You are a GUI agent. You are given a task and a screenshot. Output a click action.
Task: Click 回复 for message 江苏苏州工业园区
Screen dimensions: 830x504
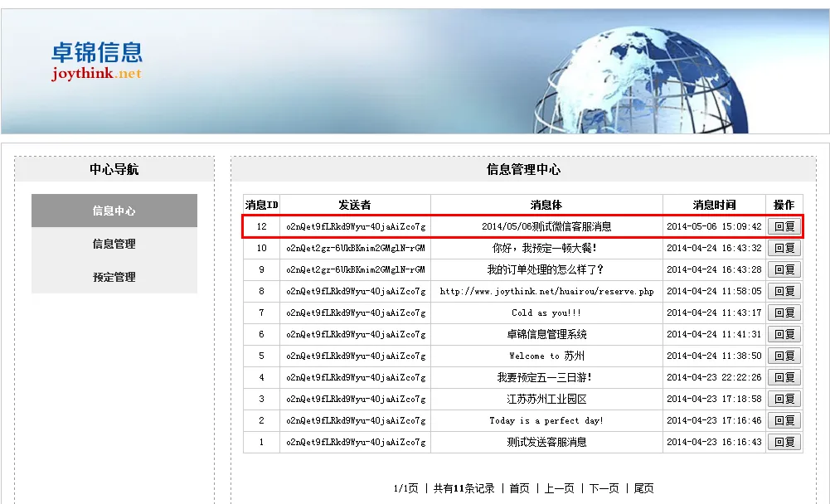[784, 399]
